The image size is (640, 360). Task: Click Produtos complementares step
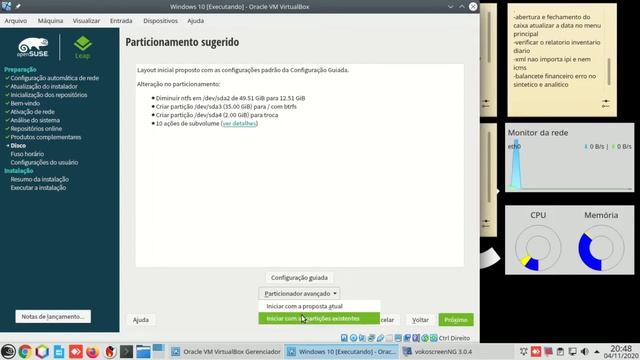(x=46, y=137)
